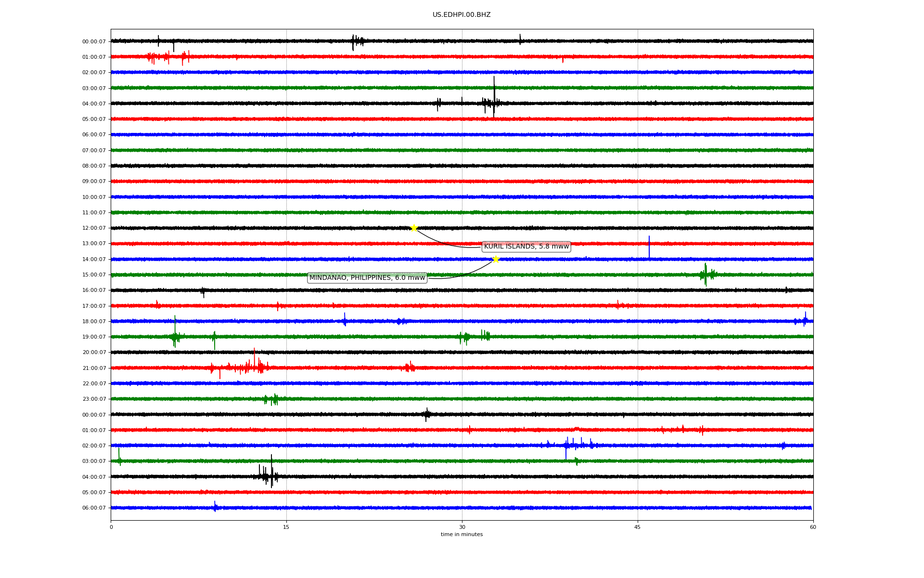The image size is (924, 578).
Task: Click the first 00:00:07 time label
Action: (x=94, y=41)
